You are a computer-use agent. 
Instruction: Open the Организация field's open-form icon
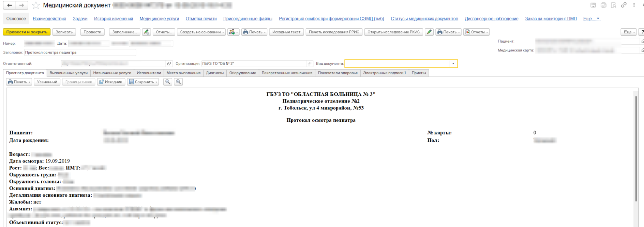pyautogui.click(x=310, y=64)
